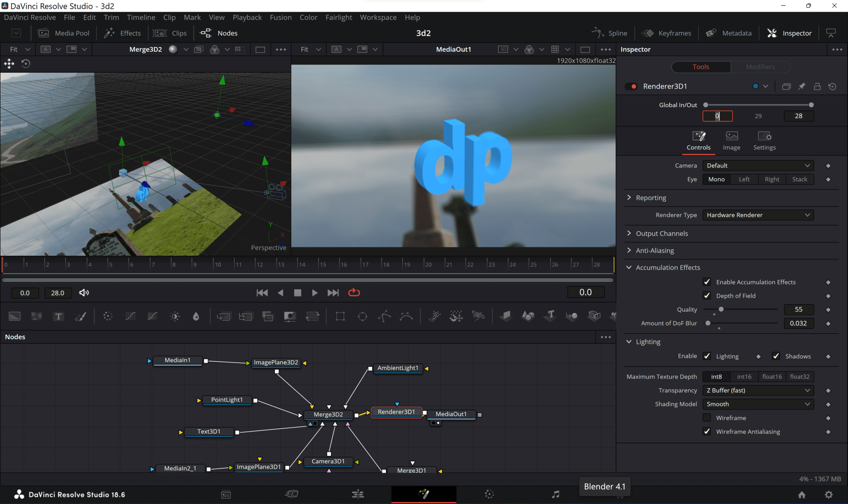
Task: Open the Fairlight page
Action: coord(556,494)
